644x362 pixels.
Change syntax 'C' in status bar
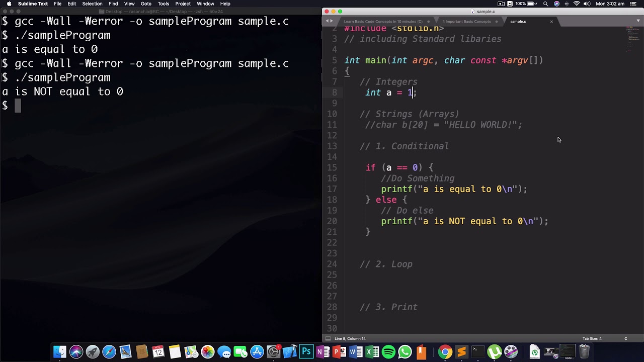(x=626, y=338)
